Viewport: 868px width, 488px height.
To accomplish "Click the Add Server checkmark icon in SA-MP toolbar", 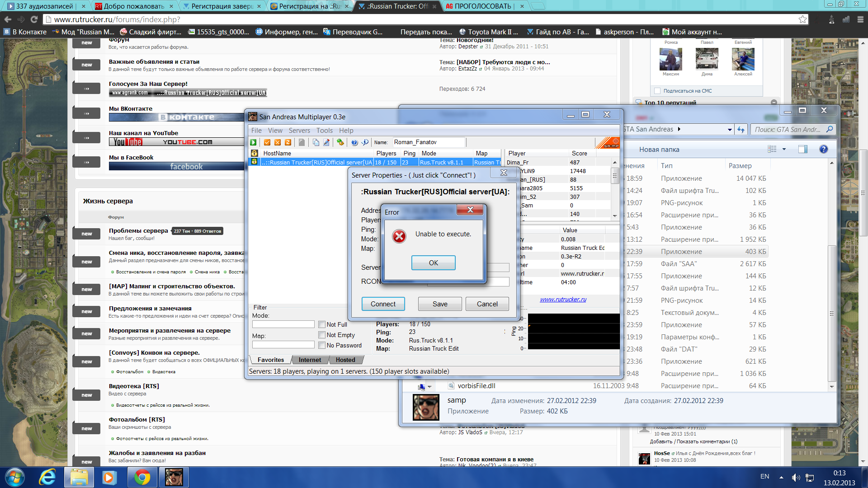I will (x=267, y=142).
